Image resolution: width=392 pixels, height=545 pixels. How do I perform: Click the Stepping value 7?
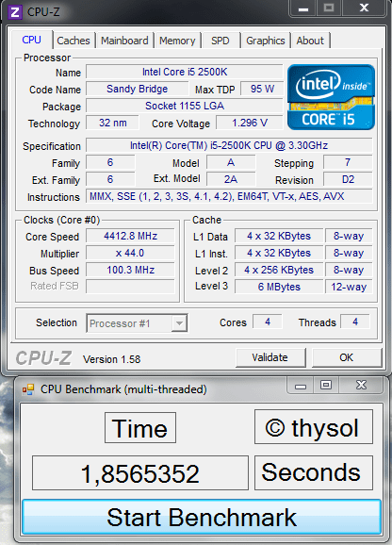(348, 162)
